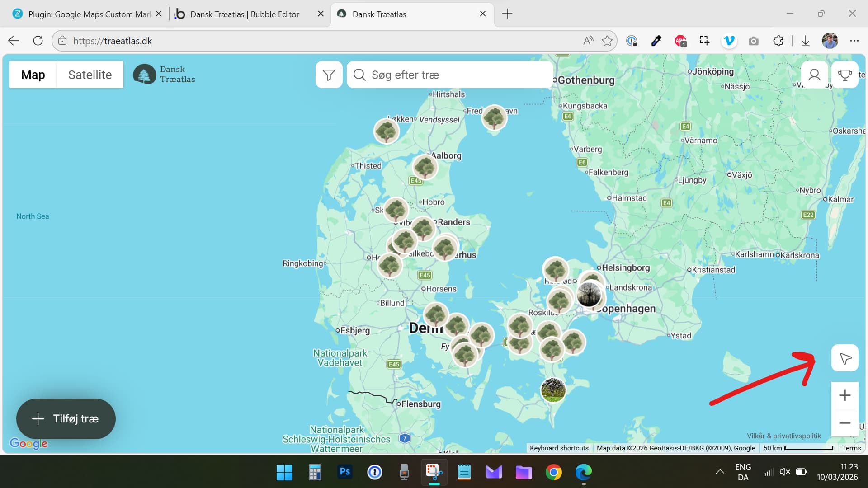Click the tree marker near Aalborg
868x488 pixels.
pos(425,167)
